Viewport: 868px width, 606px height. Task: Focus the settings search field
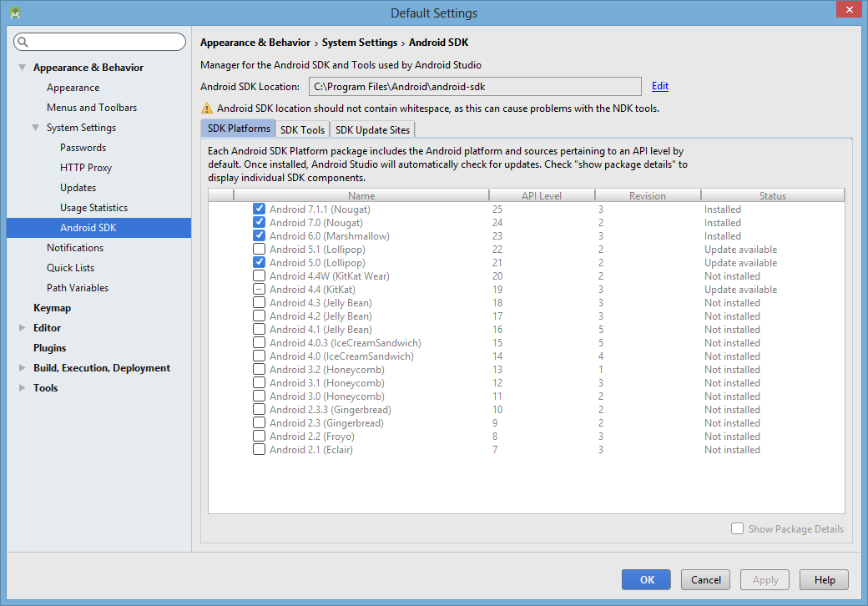coord(99,42)
